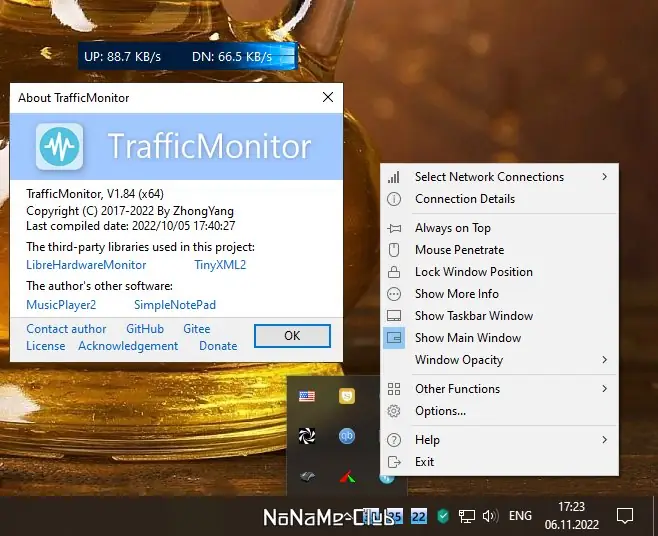658x536 pixels.
Task: Open the Gitee link
Action: coord(196,329)
